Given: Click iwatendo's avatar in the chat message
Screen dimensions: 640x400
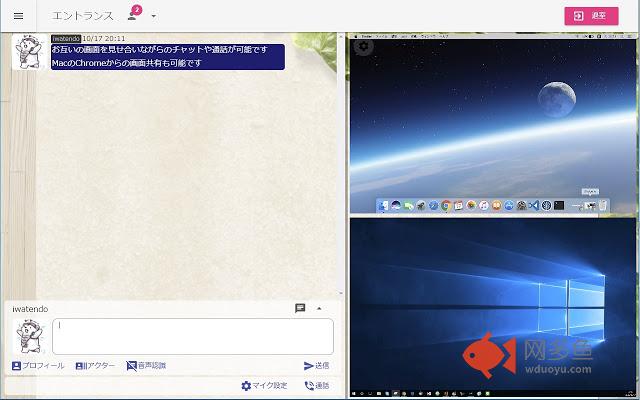Looking at the screenshot, I should tap(29, 52).
